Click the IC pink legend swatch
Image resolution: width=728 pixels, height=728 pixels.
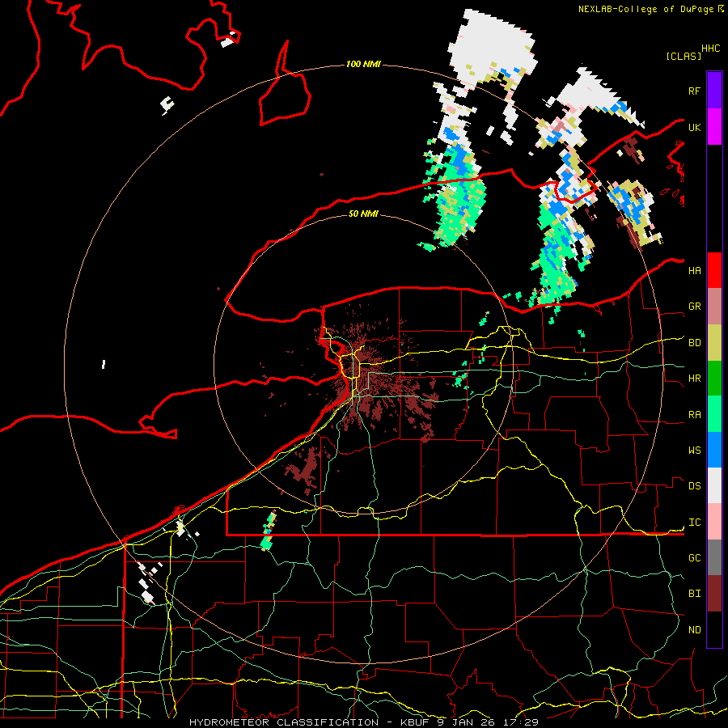click(x=714, y=522)
